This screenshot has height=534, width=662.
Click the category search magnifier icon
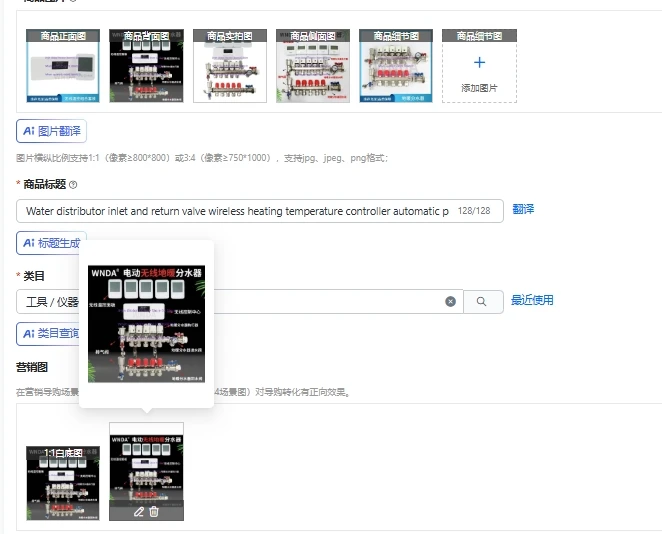(481, 301)
